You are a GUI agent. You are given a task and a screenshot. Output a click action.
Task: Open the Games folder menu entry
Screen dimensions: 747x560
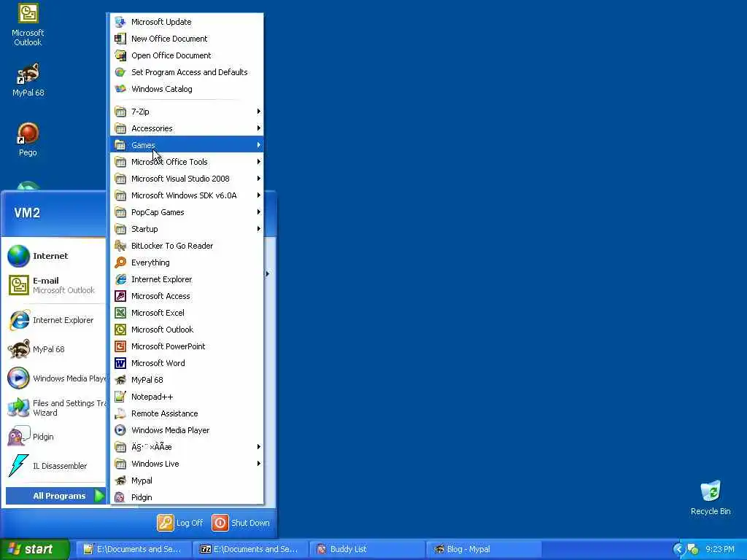pyautogui.click(x=187, y=145)
